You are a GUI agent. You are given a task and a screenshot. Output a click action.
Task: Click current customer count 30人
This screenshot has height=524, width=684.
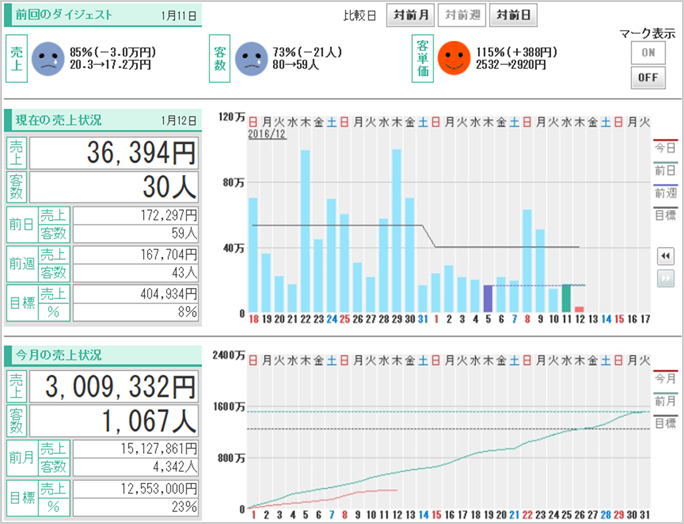pos(114,187)
